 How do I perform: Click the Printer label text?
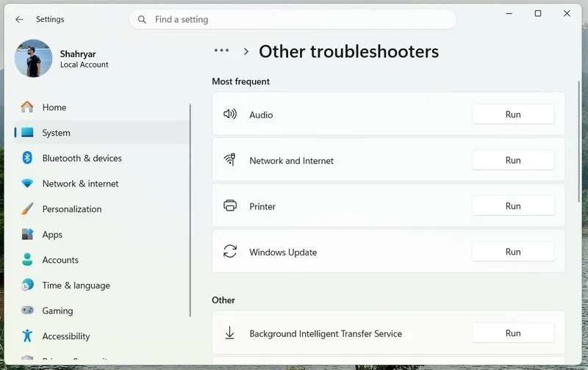[262, 206]
